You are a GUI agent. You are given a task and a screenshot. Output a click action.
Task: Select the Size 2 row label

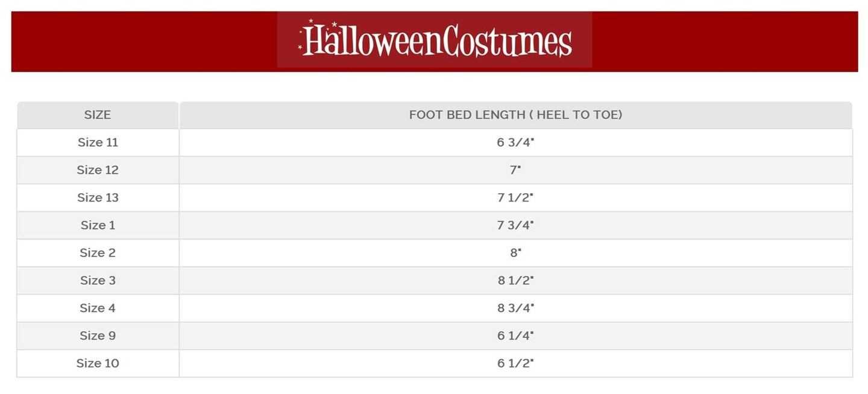(x=98, y=253)
